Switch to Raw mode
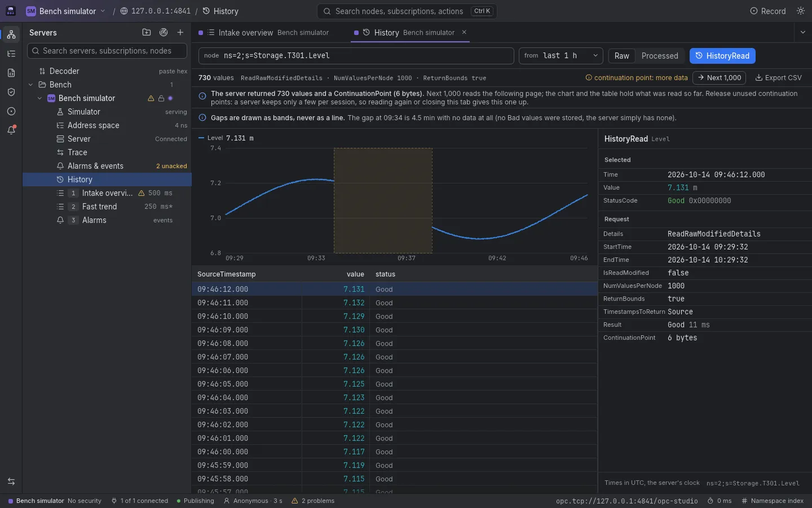This screenshot has height=508, width=812. coord(622,56)
